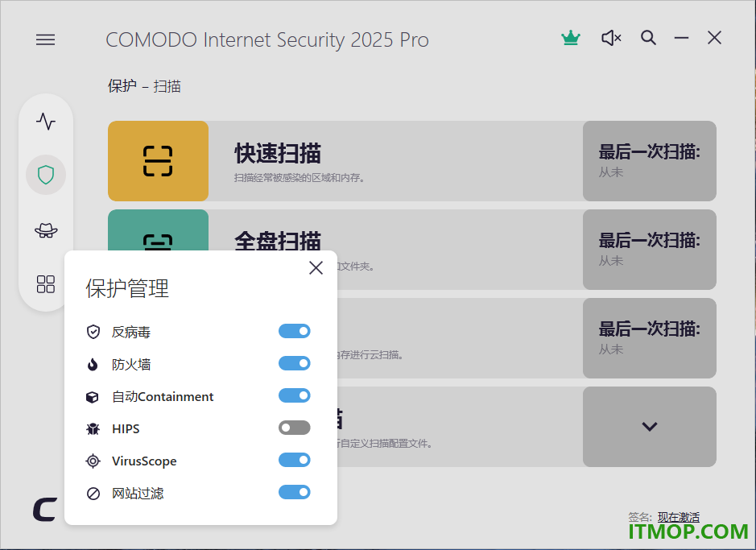Open the hamburger menu

(45, 39)
